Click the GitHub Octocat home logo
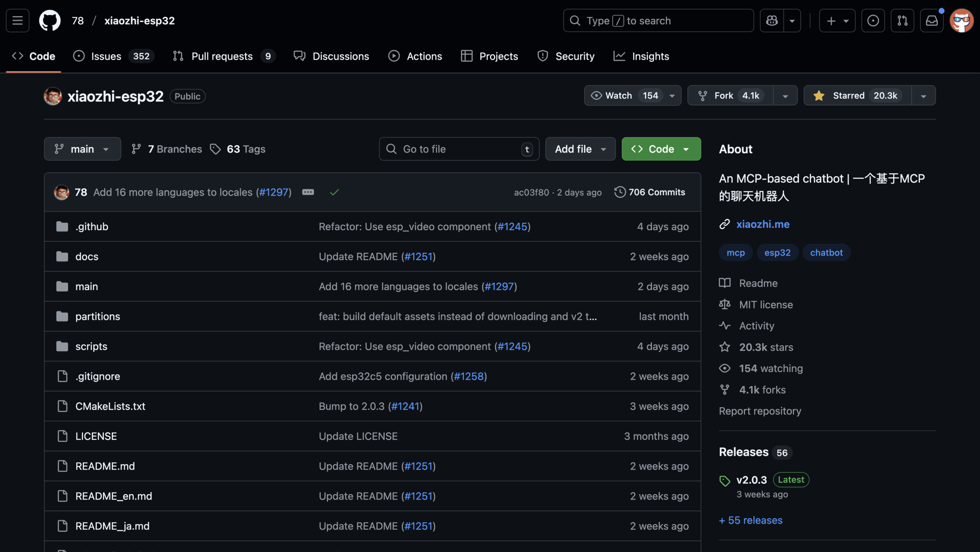This screenshot has height=552, width=980. tap(50, 21)
